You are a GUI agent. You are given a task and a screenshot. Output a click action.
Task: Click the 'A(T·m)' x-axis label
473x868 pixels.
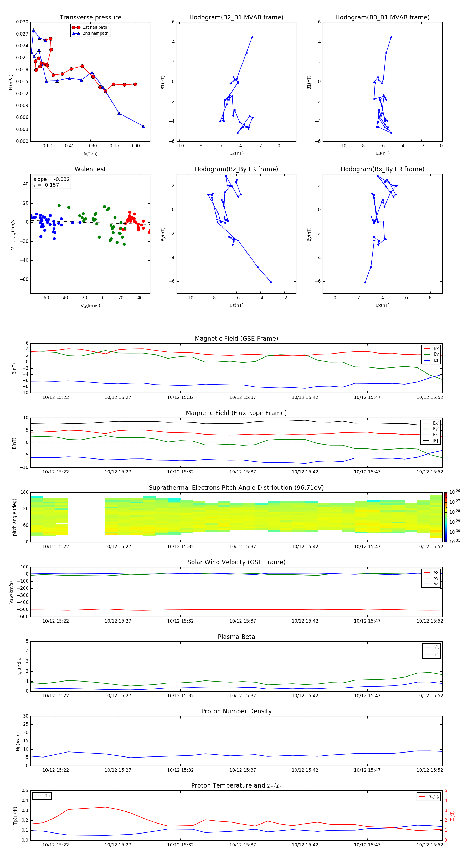pyautogui.click(x=90, y=154)
